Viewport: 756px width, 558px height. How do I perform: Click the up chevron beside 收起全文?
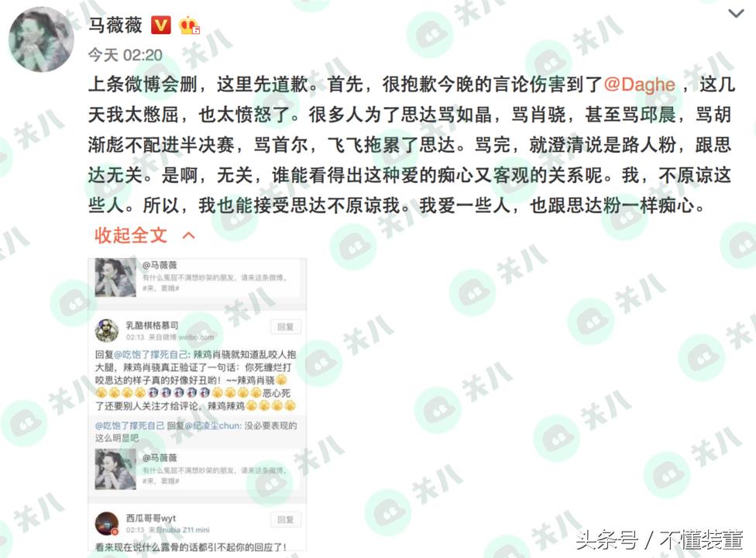pyautogui.click(x=189, y=236)
